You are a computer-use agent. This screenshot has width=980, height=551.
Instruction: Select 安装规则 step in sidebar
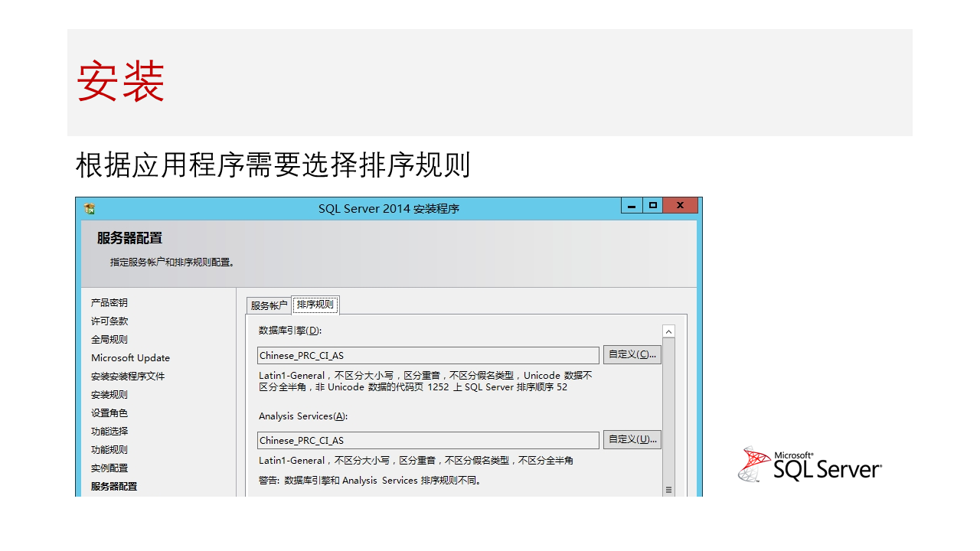coord(109,395)
